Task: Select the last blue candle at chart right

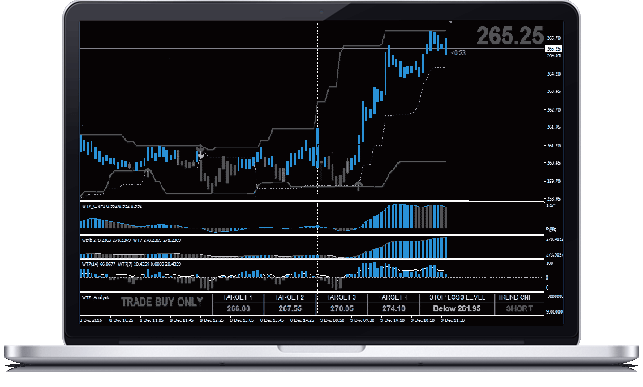Action: tap(446, 46)
